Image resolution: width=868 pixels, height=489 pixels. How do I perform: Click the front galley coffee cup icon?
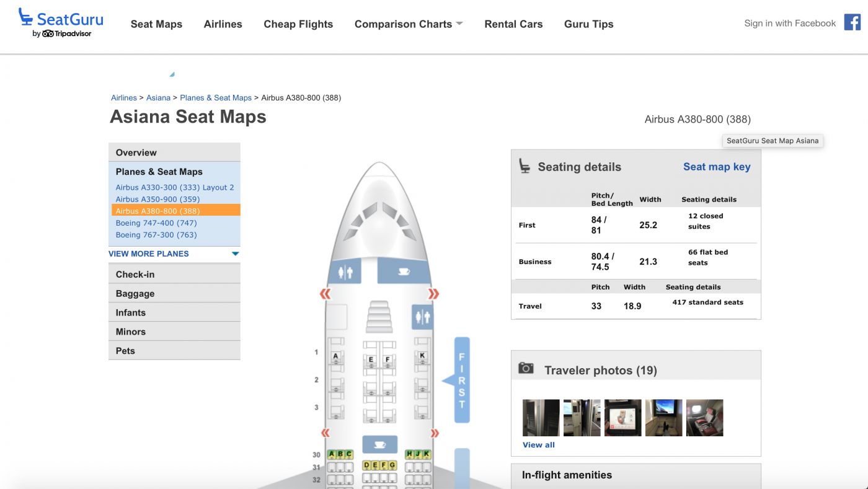pos(404,271)
